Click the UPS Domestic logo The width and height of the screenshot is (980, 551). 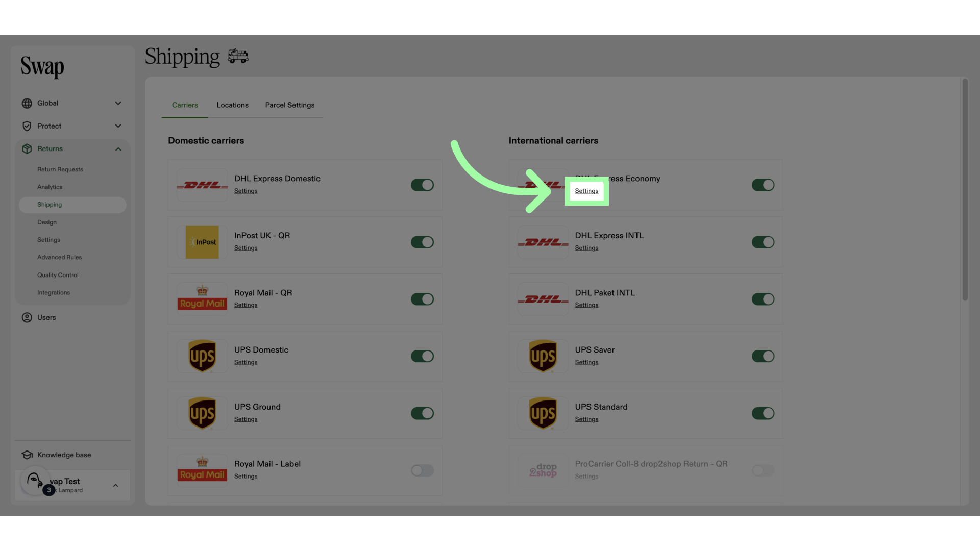coord(202,356)
